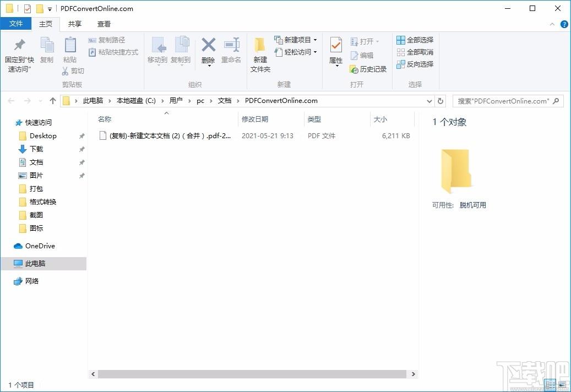Click Invert selection (反向选择)
This screenshot has height=392, width=571.
tap(415, 64)
